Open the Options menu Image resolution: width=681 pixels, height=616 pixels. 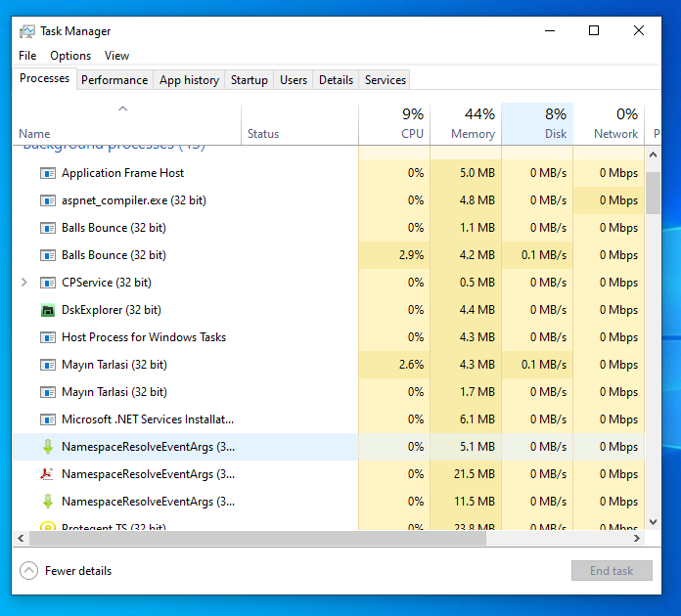[70, 56]
